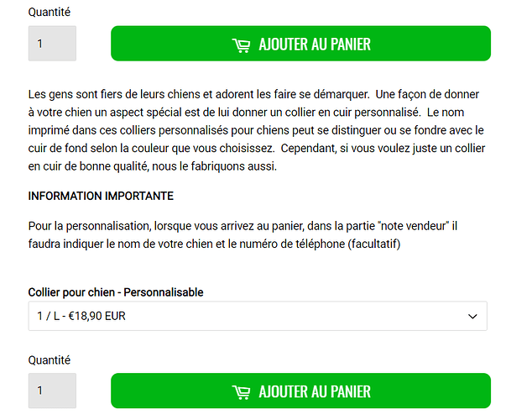The image size is (532, 420).
Task: Click the bottom Quantité label
Action: pyautogui.click(x=50, y=360)
